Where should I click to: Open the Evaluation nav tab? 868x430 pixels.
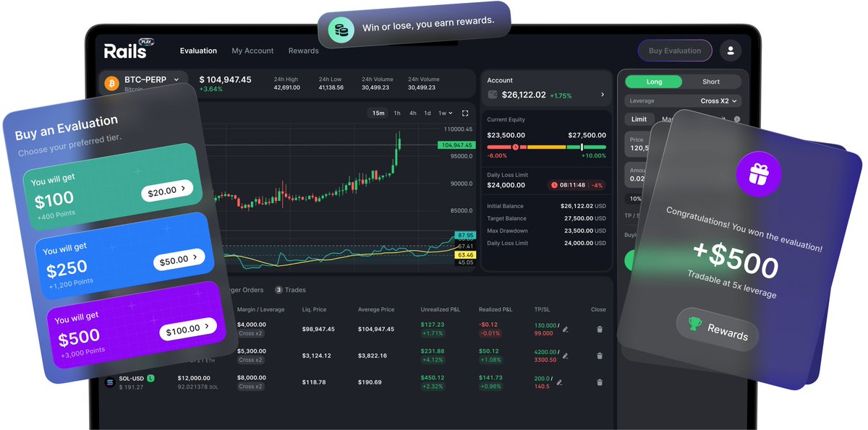point(198,51)
